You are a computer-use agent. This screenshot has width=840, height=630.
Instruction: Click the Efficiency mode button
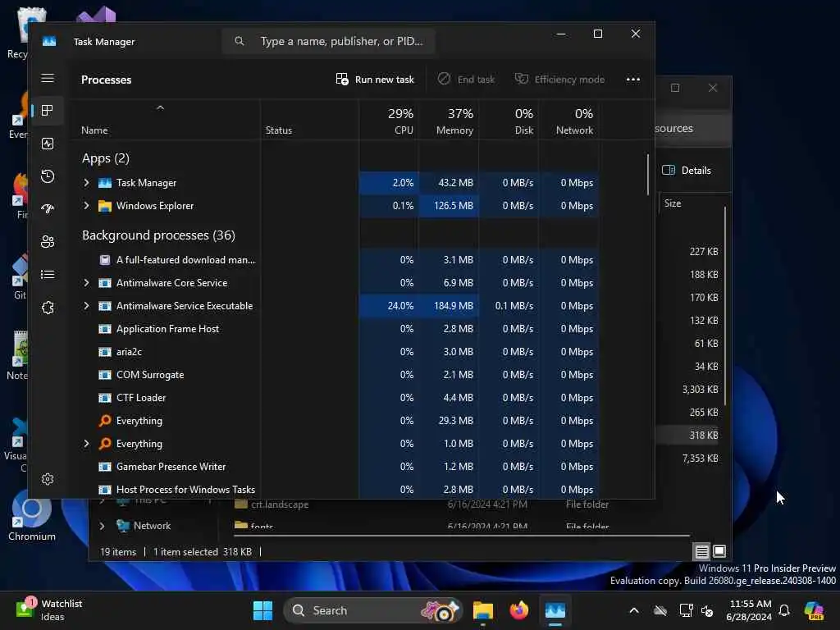click(559, 80)
